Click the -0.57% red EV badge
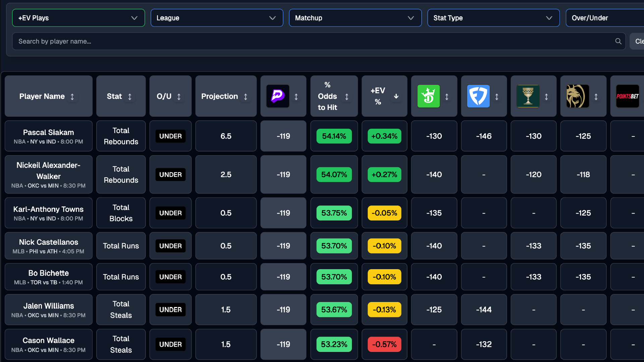The width and height of the screenshot is (644, 362). (x=384, y=344)
